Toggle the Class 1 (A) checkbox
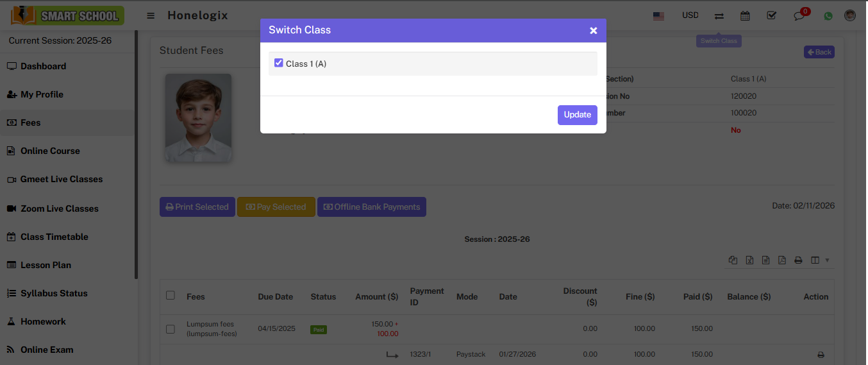The height and width of the screenshot is (365, 868). pyautogui.click(x=278, y=63)
